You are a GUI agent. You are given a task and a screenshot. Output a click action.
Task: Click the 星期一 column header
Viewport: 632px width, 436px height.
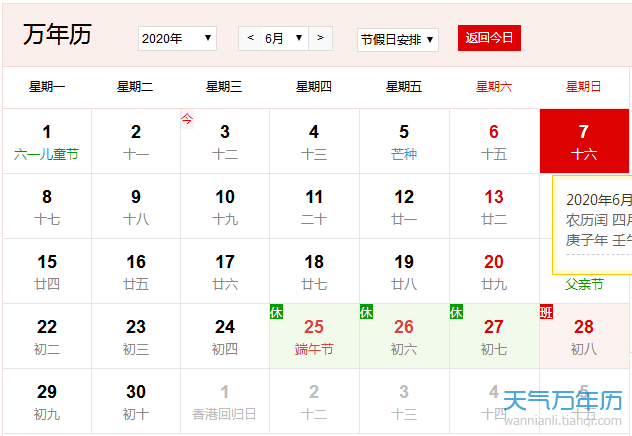47,87
